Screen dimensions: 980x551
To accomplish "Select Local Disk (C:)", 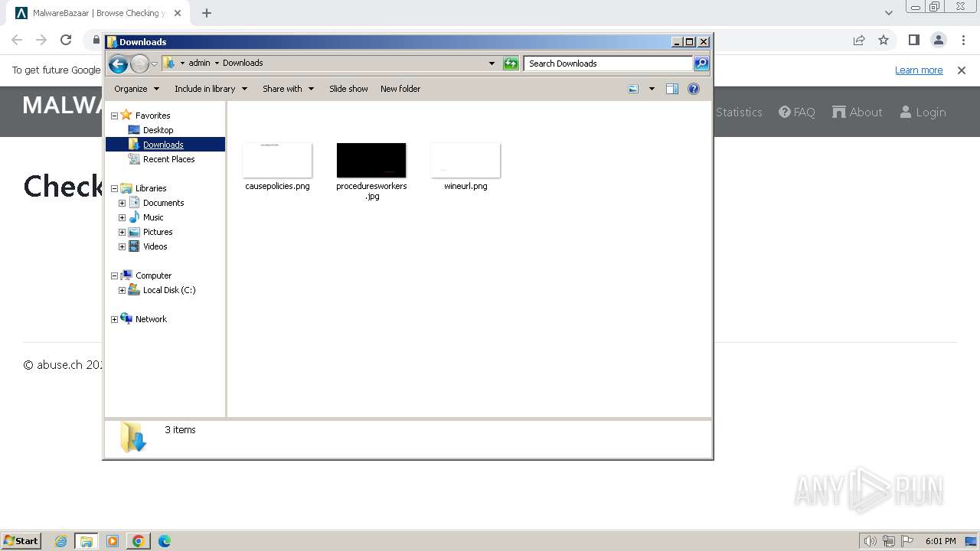I will 169,290.
